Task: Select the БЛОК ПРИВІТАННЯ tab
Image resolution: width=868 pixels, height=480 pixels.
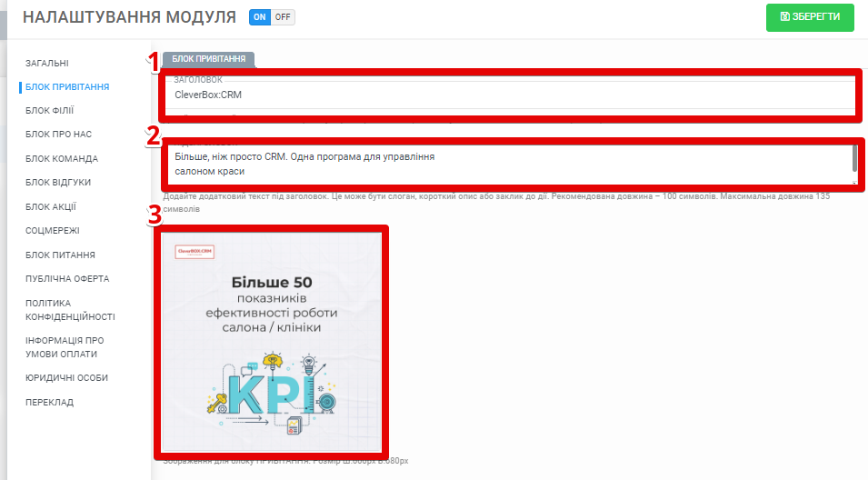Action: [x=209, y=59]
